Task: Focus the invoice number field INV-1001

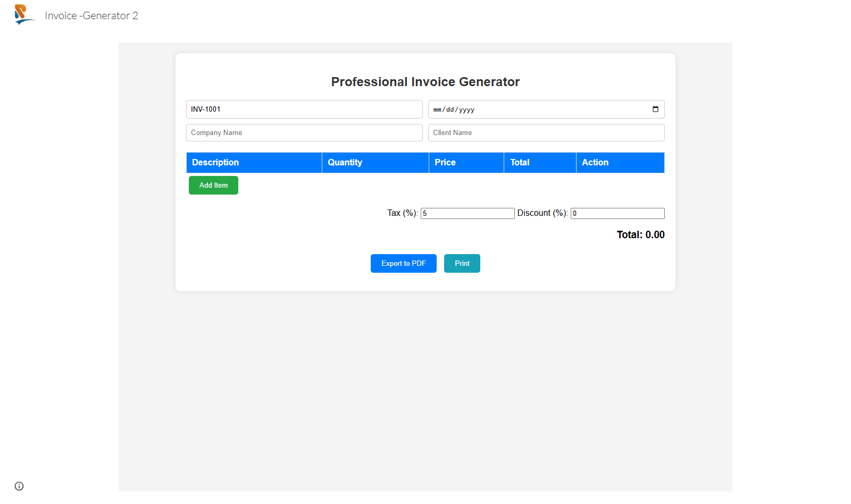Action: [x=304, y=109]
